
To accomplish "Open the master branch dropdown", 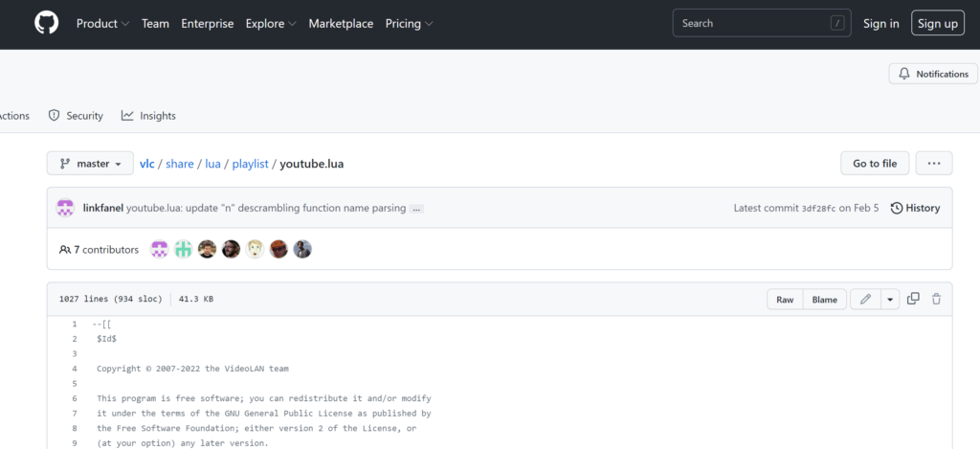I will pos(90,164).
